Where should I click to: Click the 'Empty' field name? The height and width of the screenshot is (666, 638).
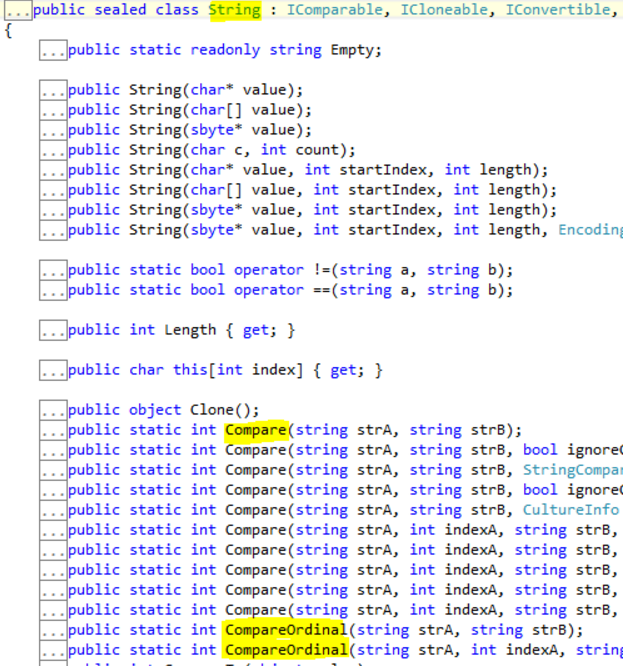click(x=352, y=51)
